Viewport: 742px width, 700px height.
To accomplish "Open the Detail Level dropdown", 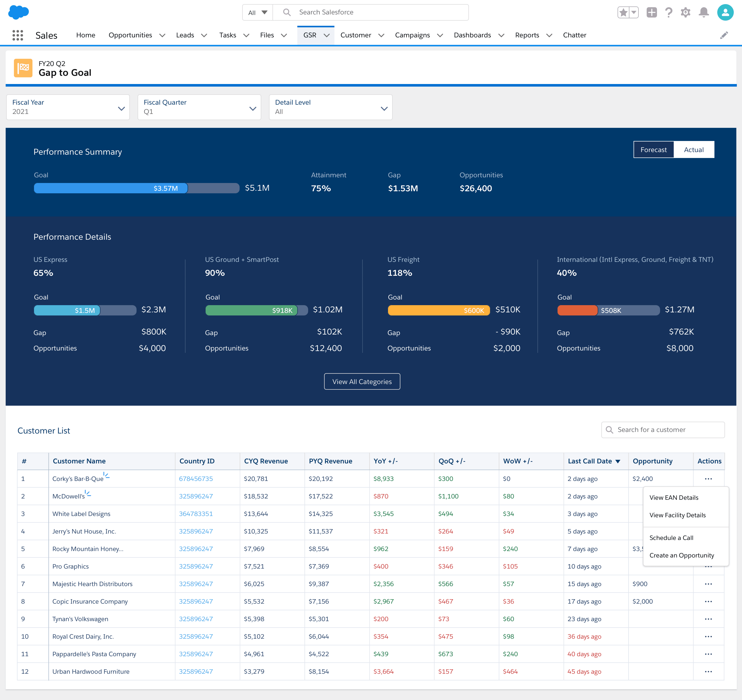I will click(x=331, y=107).
